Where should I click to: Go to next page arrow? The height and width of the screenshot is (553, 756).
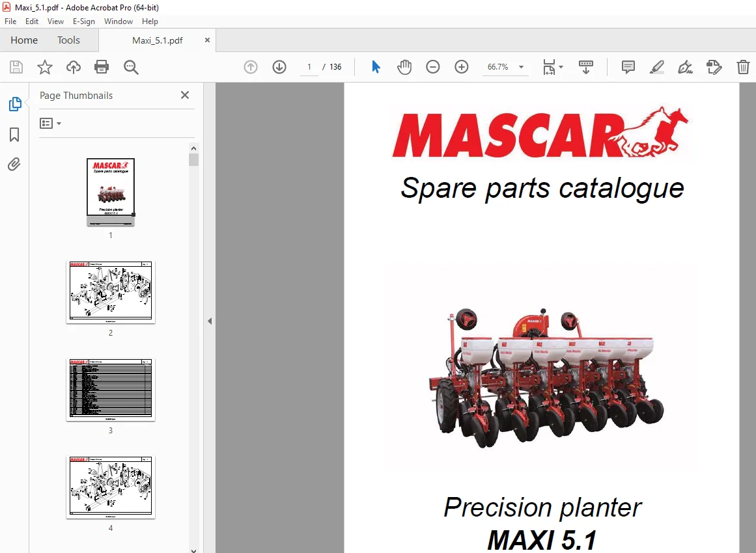click(279, 67)
